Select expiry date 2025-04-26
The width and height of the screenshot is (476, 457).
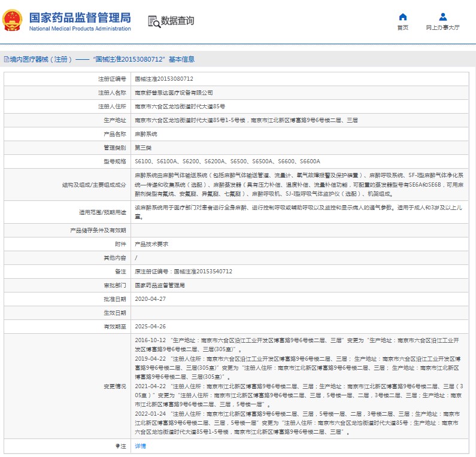coord(150,327)
